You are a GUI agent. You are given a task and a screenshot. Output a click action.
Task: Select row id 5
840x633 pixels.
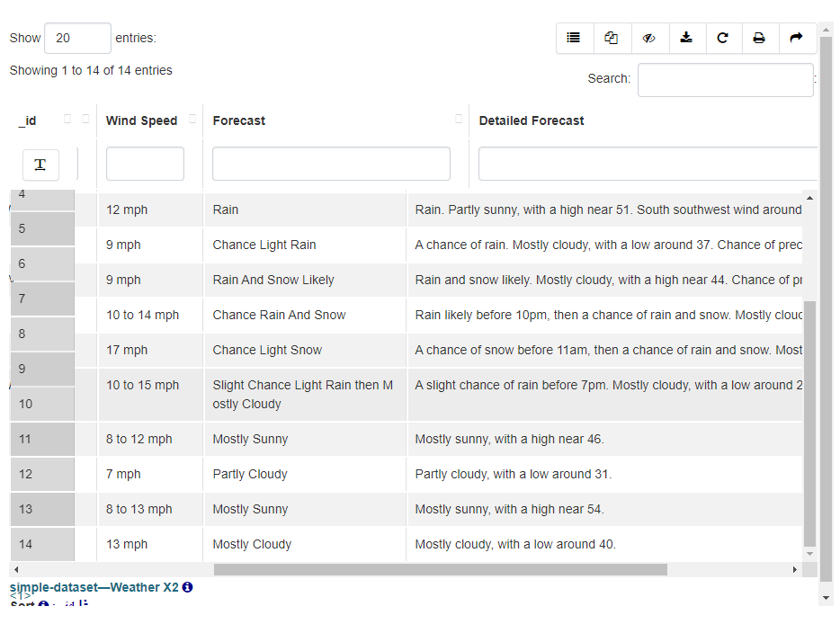(42, 228)
